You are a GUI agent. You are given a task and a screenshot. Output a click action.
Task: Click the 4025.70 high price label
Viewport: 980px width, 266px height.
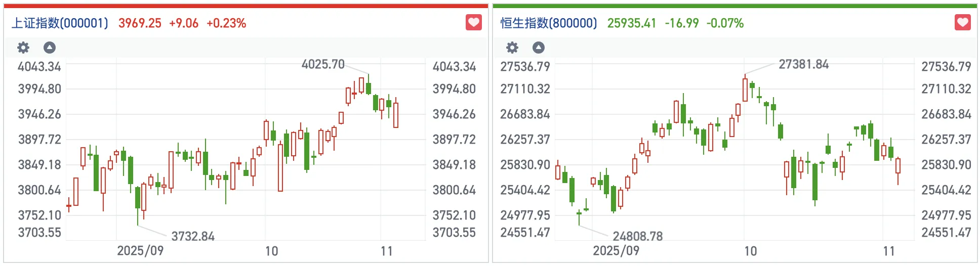coord(323,64)
